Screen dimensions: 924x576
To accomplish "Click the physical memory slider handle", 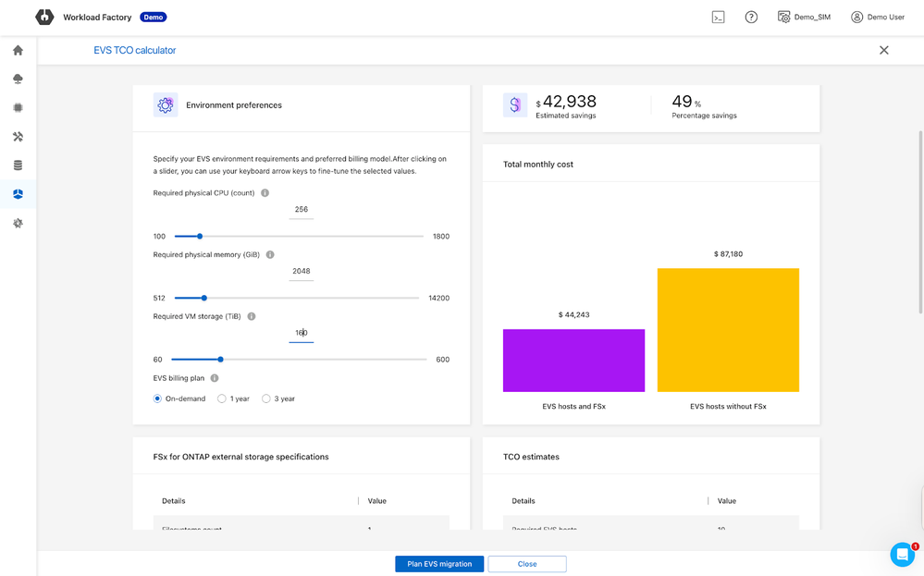I will pyautogui.click(x=204, y=298).
